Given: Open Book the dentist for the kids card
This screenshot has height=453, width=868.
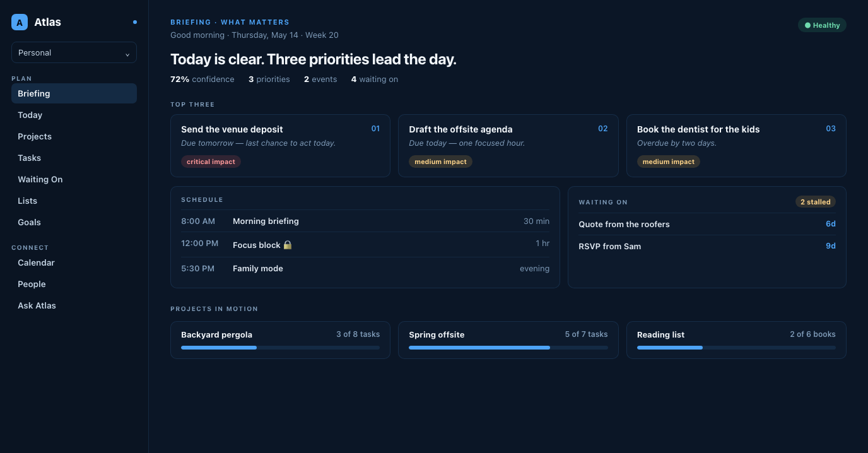Looking at the screenshot, I should 736,146.
